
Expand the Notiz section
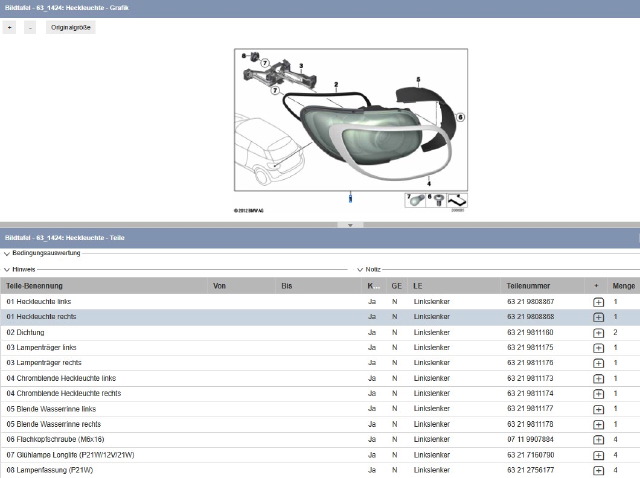point(360,270)
